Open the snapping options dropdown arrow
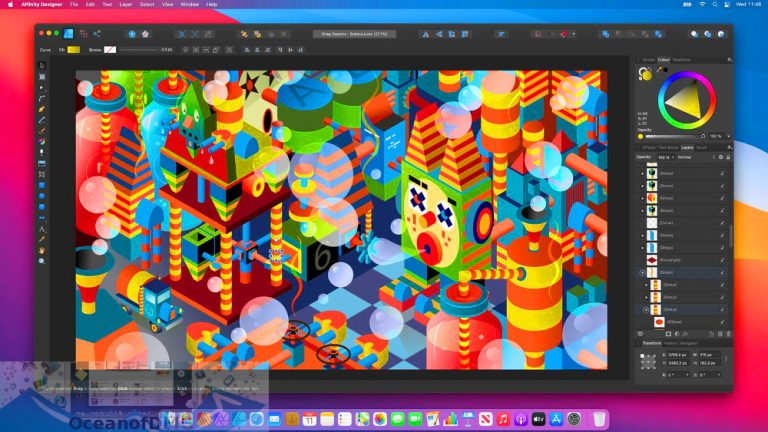 pos(574,34)
